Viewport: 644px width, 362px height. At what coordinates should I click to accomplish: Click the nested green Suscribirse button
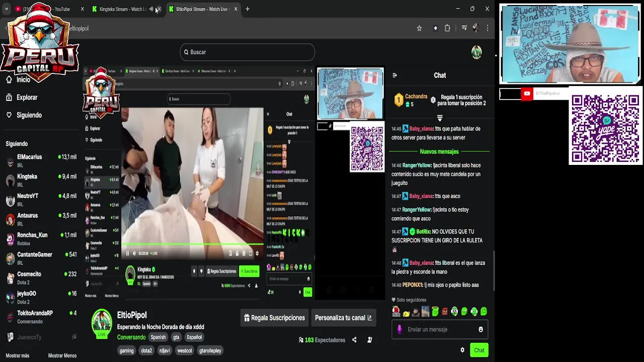(x=249, y=271)
